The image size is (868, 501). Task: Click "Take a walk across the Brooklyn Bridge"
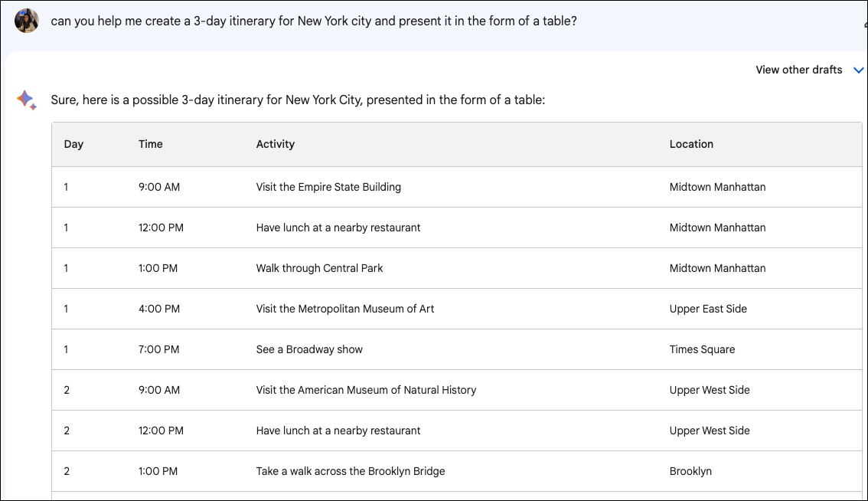click(x=351, y=471)
